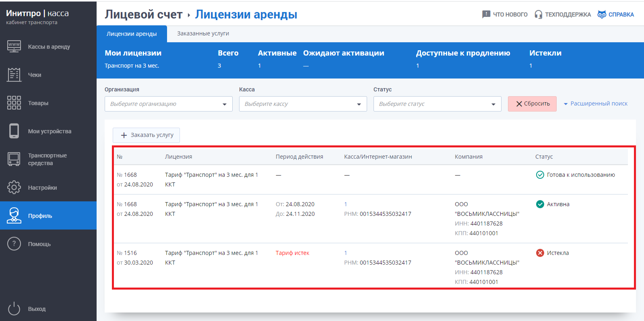The width and height of the screenshot is (644, 321).
Task: Click green check icon beside Активна
Action: [540, 204]
